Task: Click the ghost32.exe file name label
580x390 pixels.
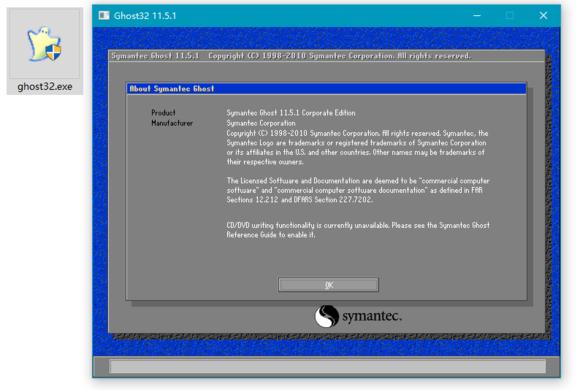Action: pos(45,87)
